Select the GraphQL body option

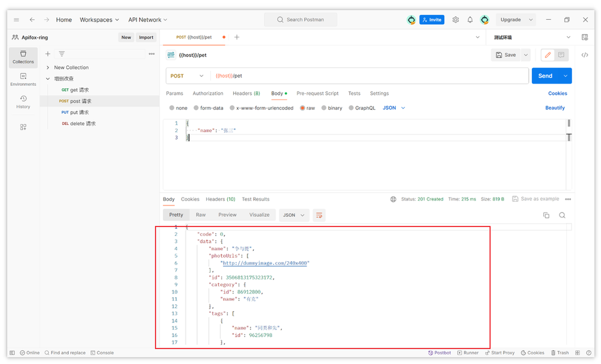(x=362, y=108)
